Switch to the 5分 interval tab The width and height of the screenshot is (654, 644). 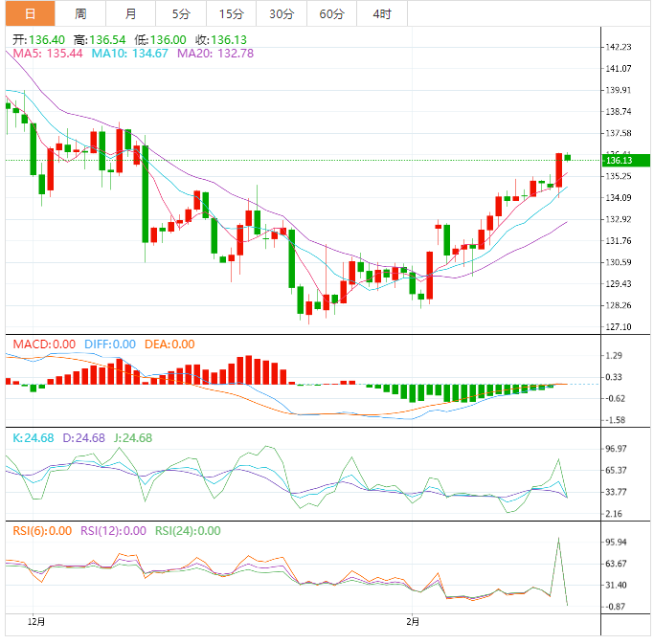(181, 13)
